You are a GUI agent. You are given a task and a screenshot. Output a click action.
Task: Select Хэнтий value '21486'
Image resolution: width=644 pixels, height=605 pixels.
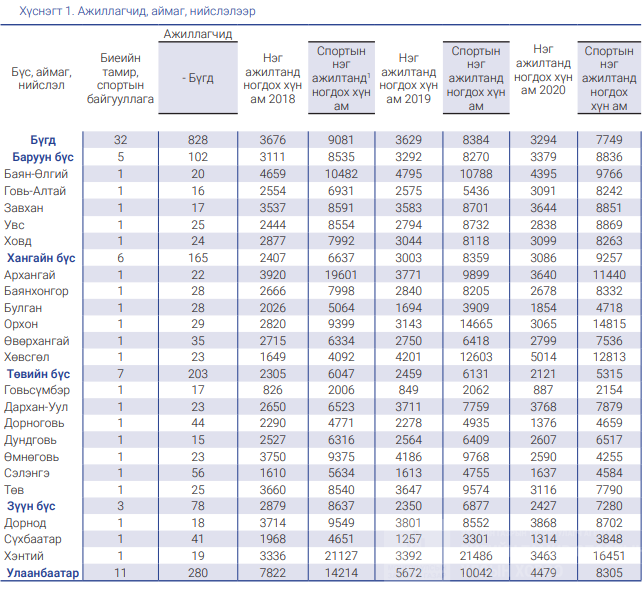coord(476,556)
